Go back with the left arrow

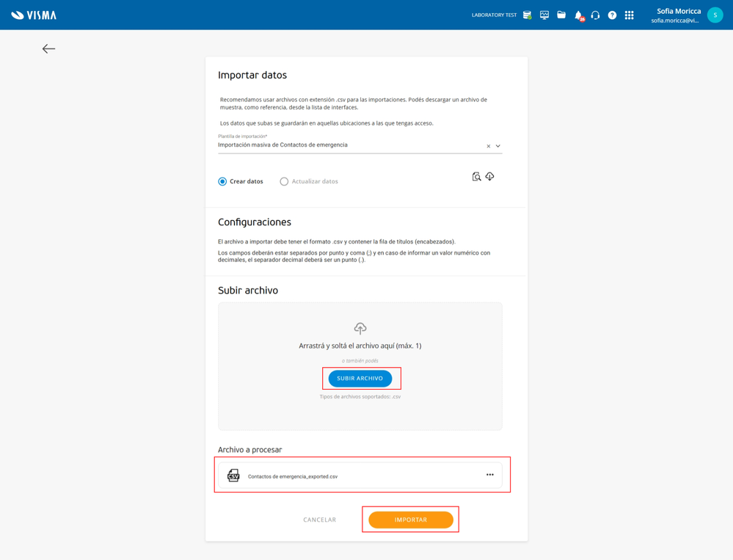click(48, 48)
